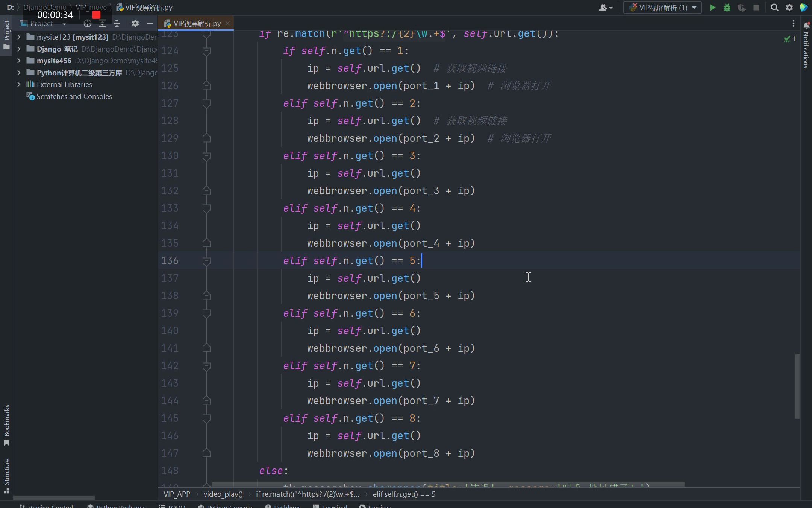Open editor tab options three-dot menu

pos(794,23)
